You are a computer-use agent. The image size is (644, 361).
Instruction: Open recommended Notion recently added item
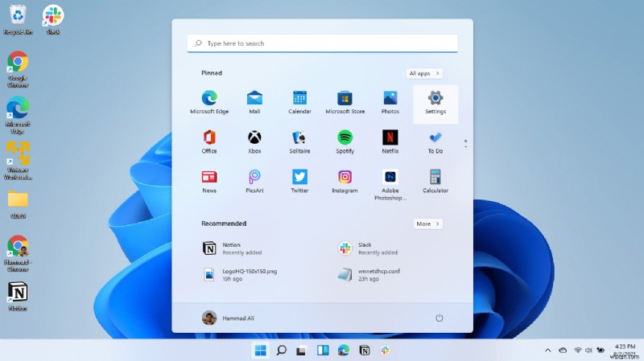click(x=233, y=248)
